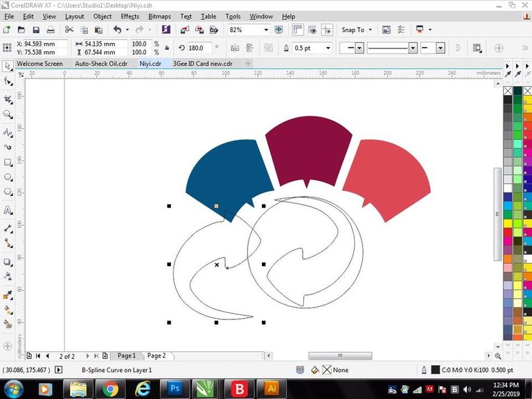Select the Zoom tool in toolbox

pos(8,115)
